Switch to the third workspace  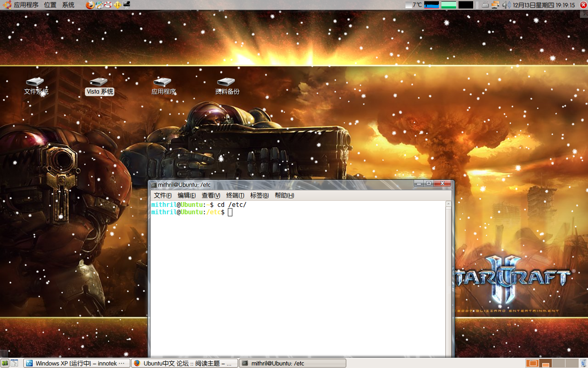click(559, 363)
